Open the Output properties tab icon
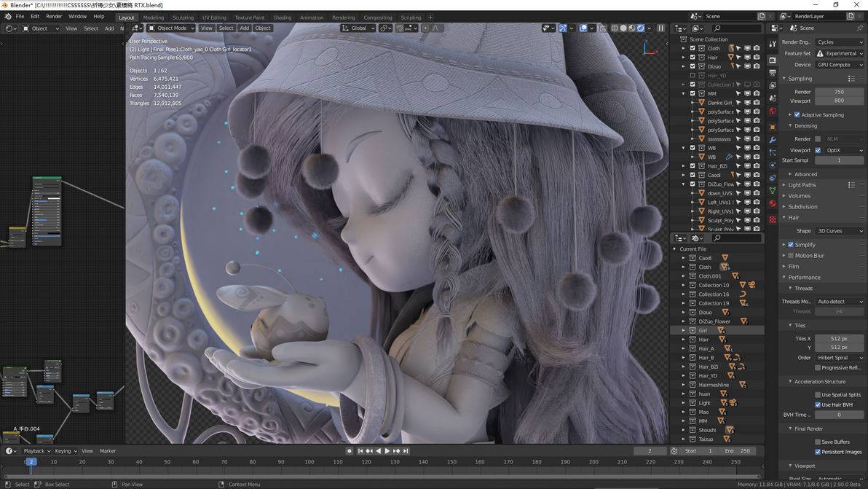 pos(773,73)
